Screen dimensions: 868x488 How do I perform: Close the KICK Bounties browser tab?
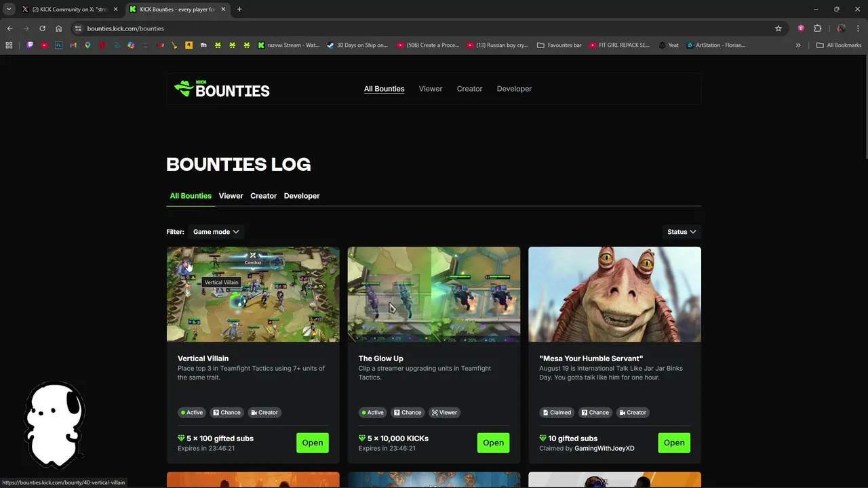point(223,9)
